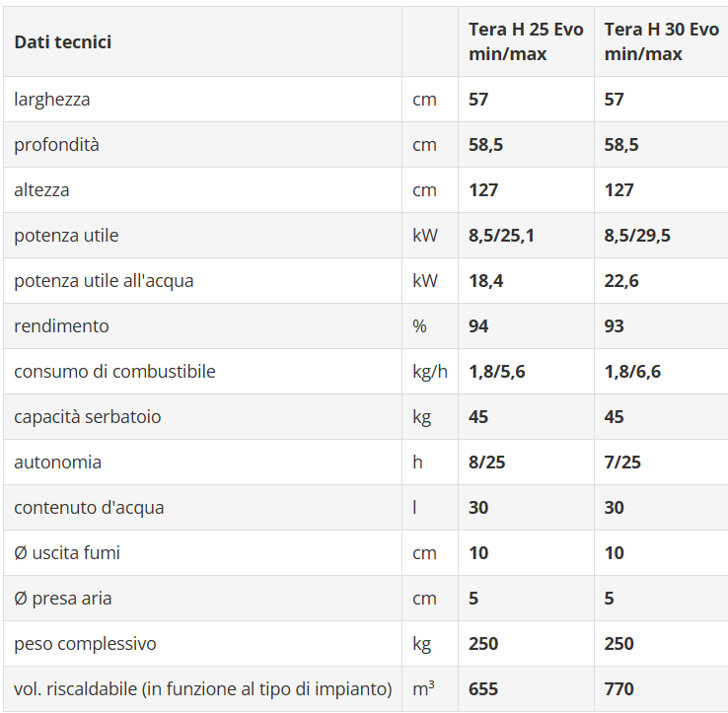Viewport: 728px width, 713px height.
Task: Click the autonomia value 7/25
Action: (623, 463)
